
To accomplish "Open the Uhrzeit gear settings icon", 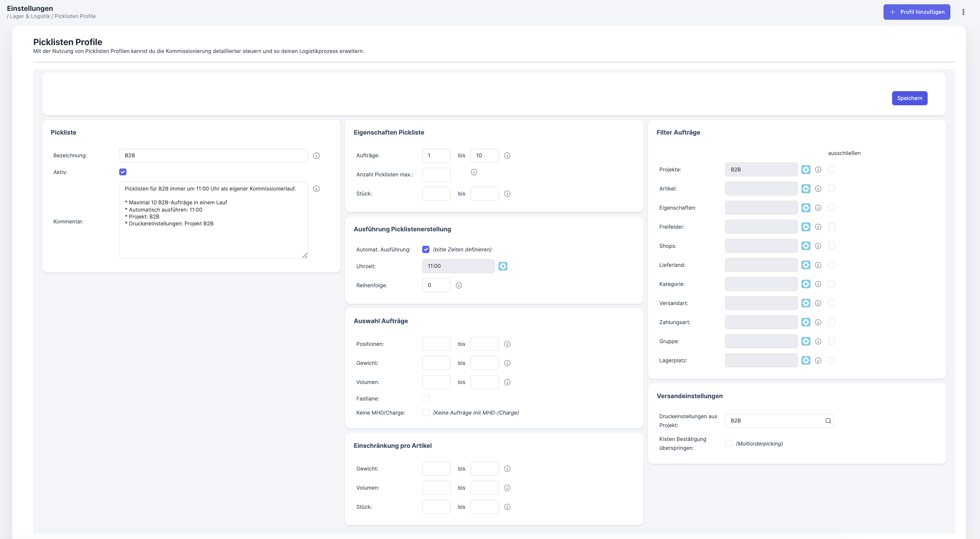I will (503, 266).
